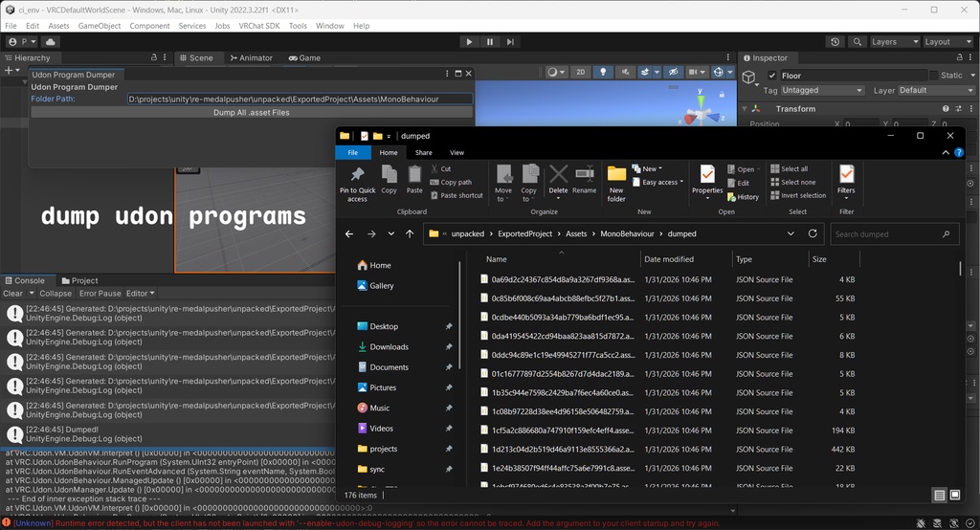Click the Explorer Delete icon
The width and height of the screenshot is (980, 530).
pos(558,181)
